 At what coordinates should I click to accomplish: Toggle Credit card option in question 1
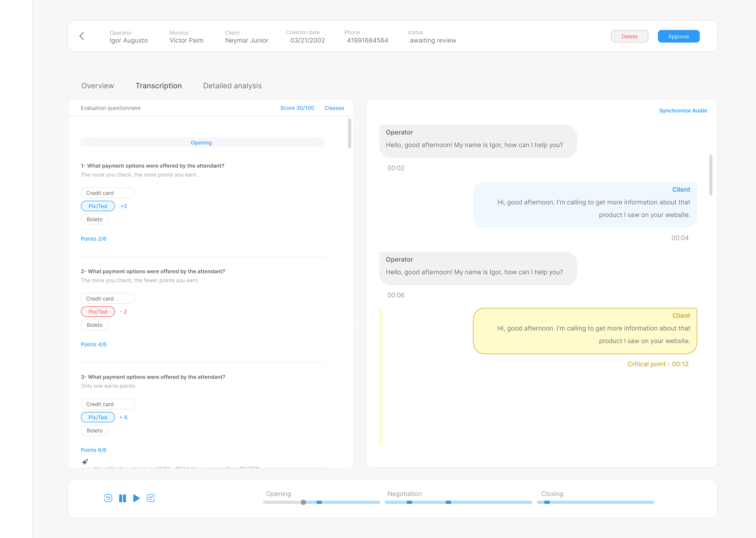[108, 193]
